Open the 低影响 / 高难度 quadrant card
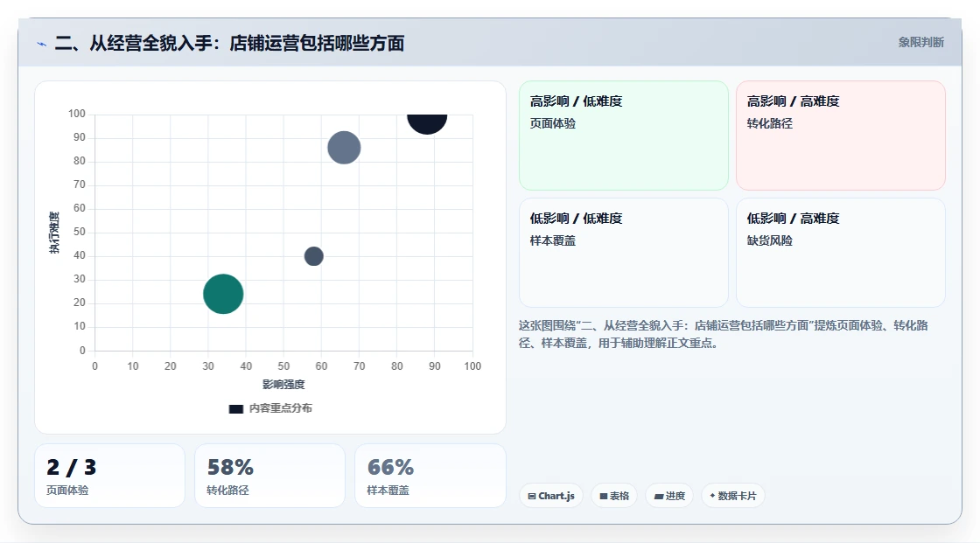Image resolution: width=980 pixels, height=543 pixels. click(841, 253)
